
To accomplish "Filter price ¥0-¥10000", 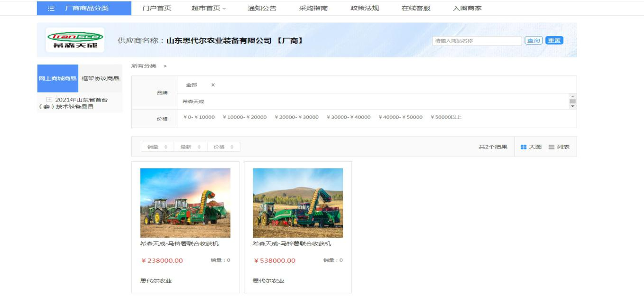I will pyautogui.click(x=199, y=117).
